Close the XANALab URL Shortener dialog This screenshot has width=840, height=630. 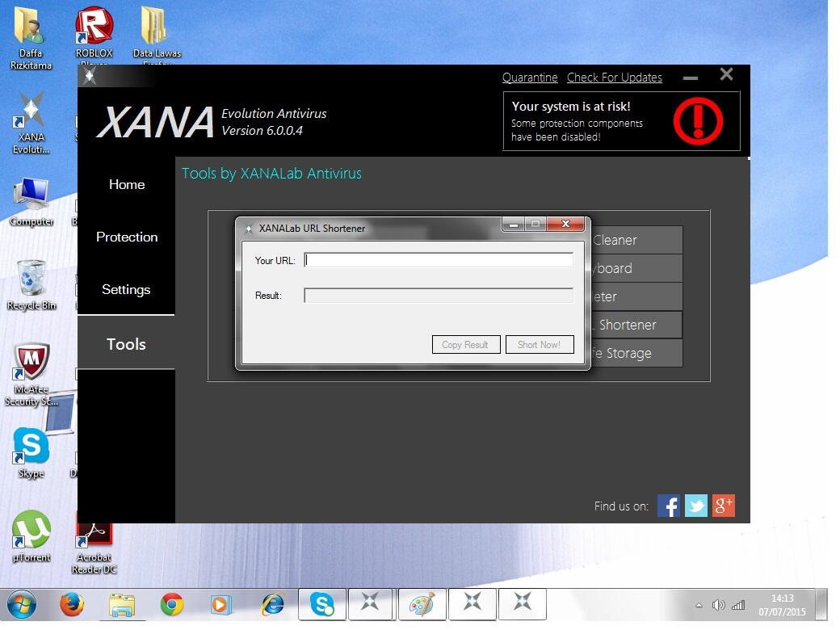565,224
